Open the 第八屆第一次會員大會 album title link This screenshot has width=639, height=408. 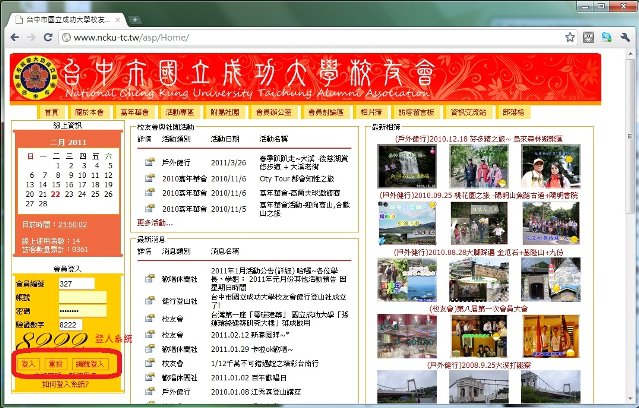[478, 309]
